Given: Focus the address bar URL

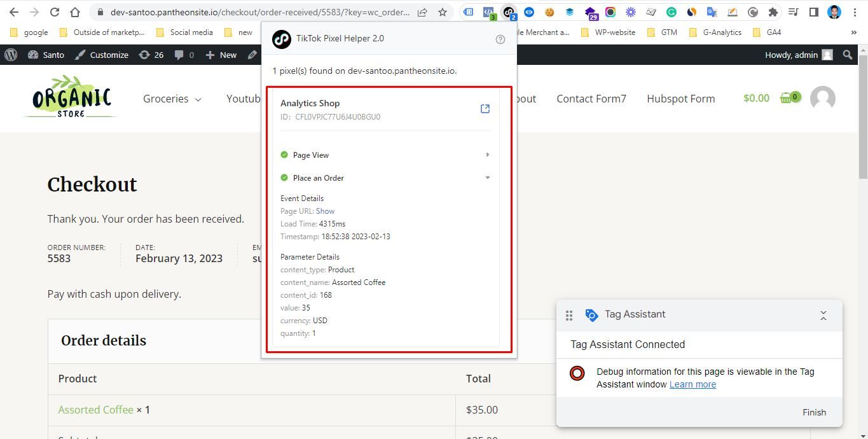Looking at the screenshot, I should pyautogui.click(x=260, y=12).
